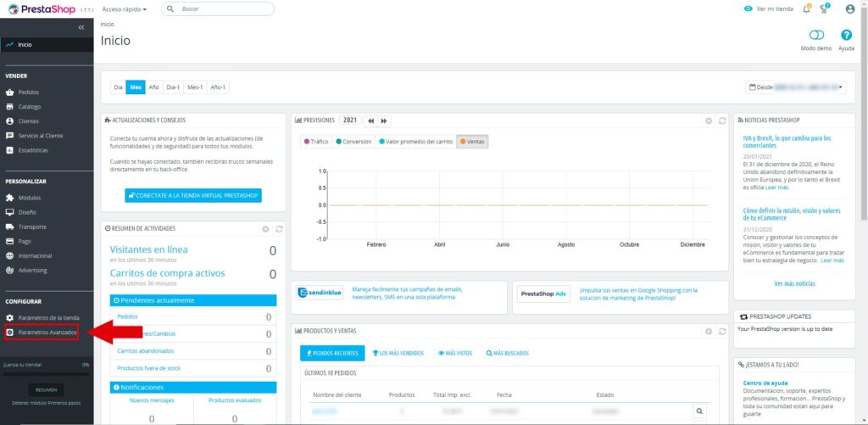
Task: Select the Mes-1 period tab
Action: tap(194, 87)
